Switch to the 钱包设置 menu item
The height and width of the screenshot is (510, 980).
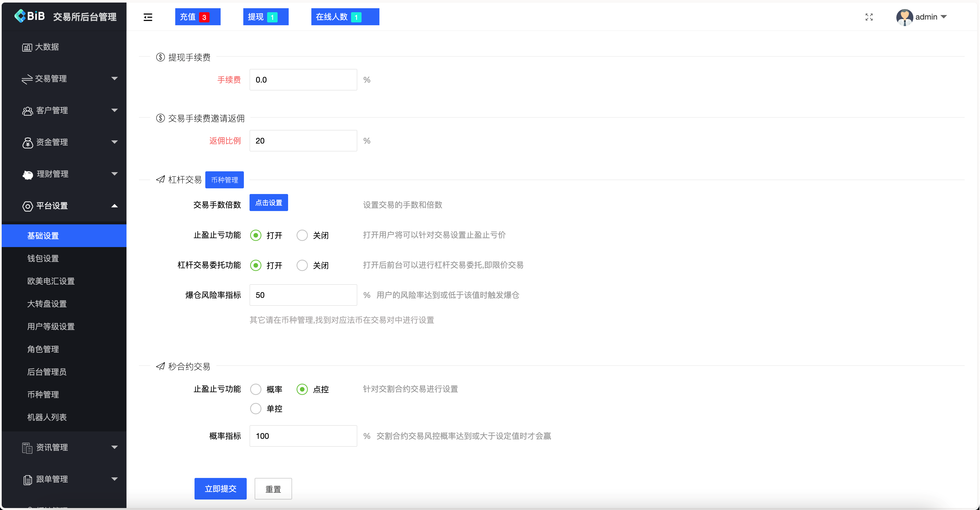[43, 258]
